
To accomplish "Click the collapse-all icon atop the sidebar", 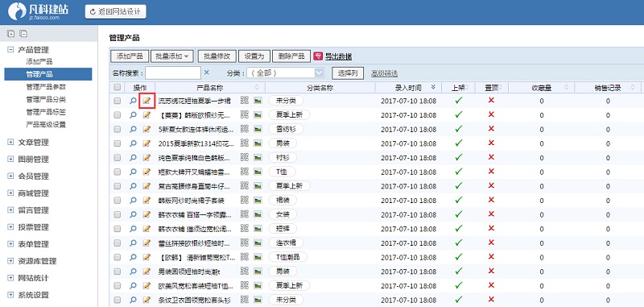I will point(23,34).
